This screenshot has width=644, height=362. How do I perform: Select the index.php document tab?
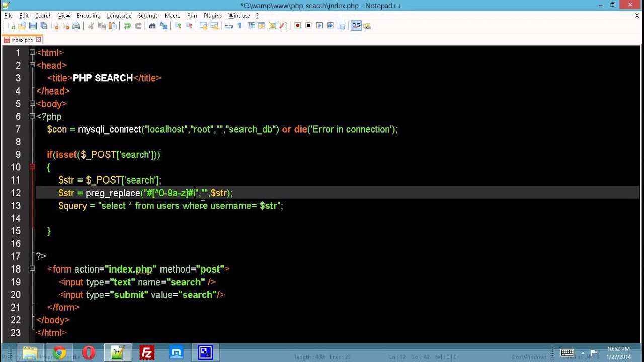pos(22,40)
